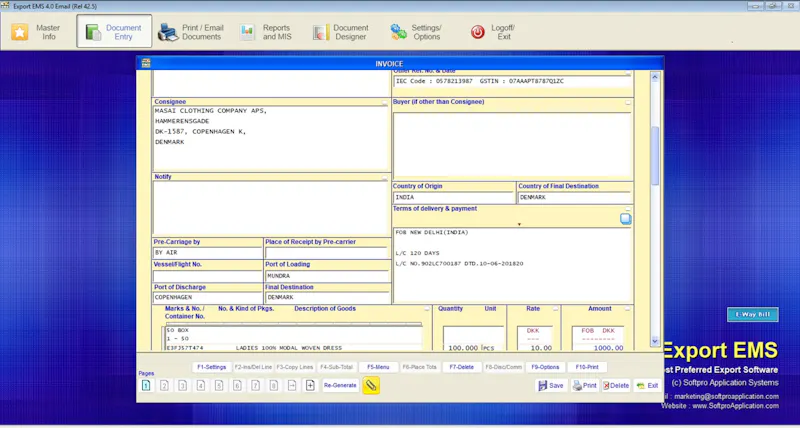Click 'FOB NEW DELHI(INDIA)' terms text

pyautogui.click(x=432, y=233)
